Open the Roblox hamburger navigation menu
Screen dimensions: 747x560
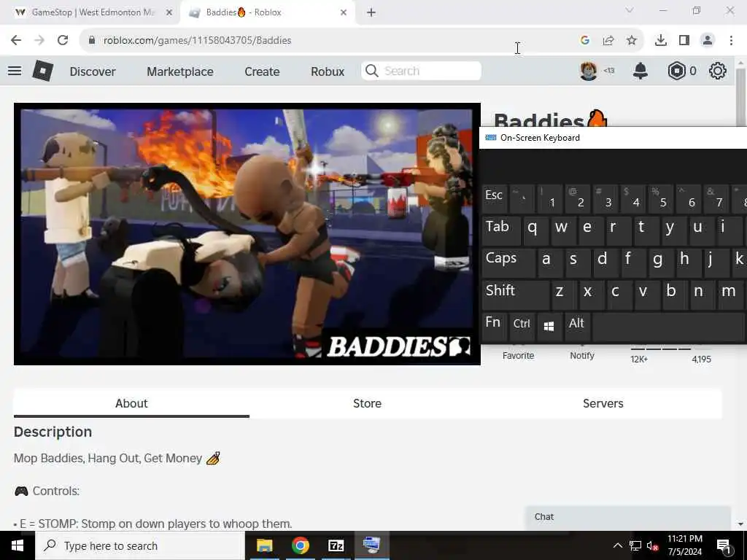tap(15, 71)
